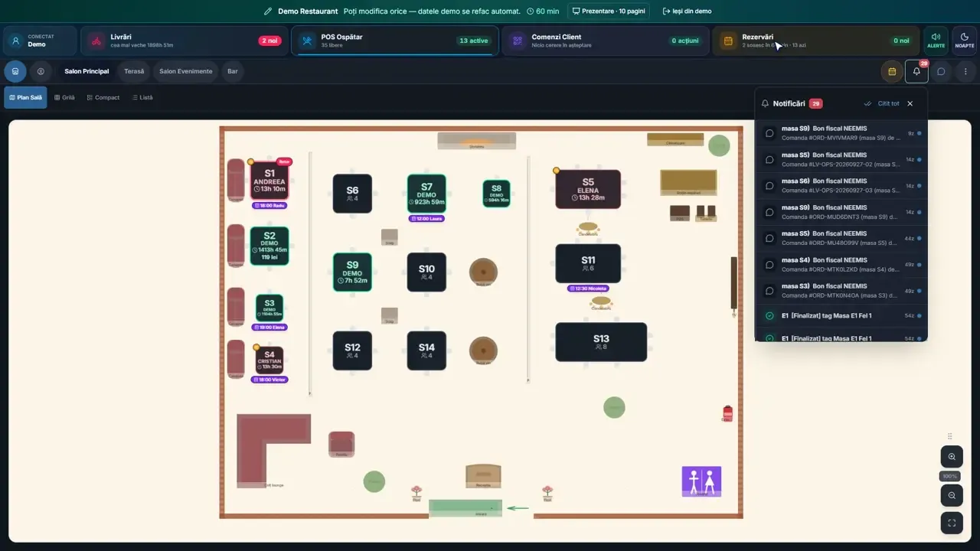
Task: Click the 100% zoom level indicator
Action: (950, 476)
